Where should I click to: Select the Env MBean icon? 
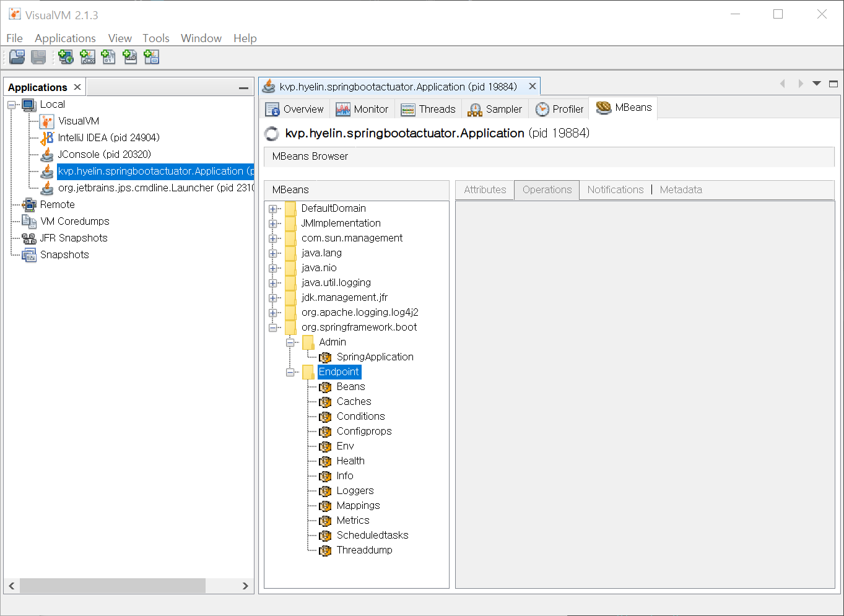pos(325,446)
